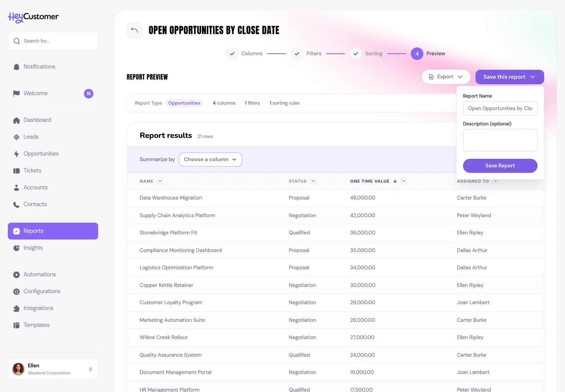The image size is (565, 392).
Task: Focus the Search for... field
Action: tap(53, 41)
